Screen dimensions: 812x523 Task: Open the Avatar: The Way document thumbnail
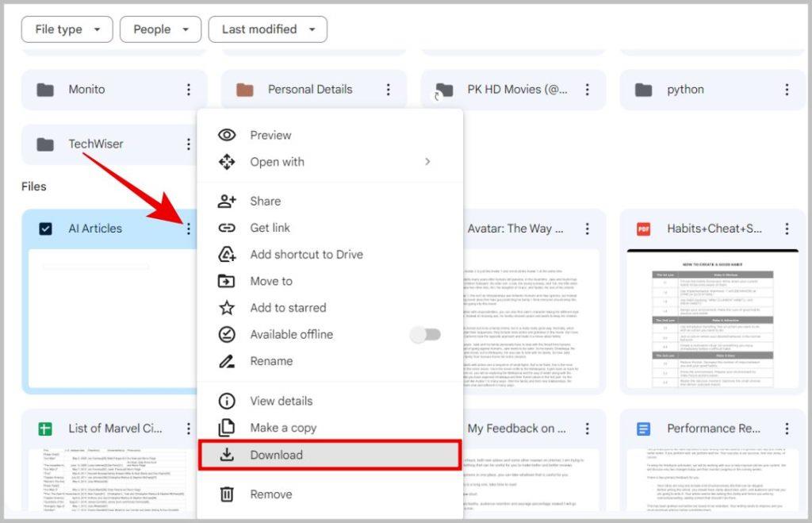point(532,319)
